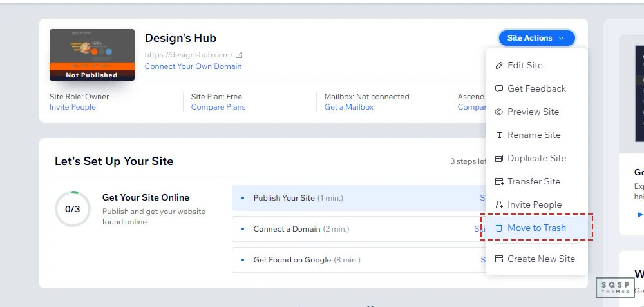Click the T icon beside Rename Site
The height and width of the screenshot is (307, 644).
click(499, 135)
